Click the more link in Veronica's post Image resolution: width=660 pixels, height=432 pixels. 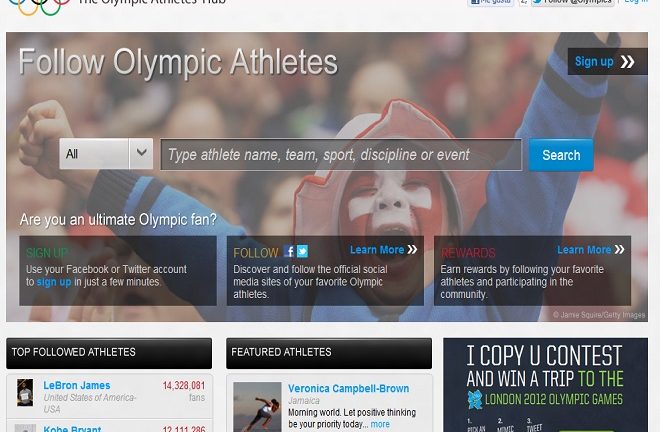click(x=380, y=424)
